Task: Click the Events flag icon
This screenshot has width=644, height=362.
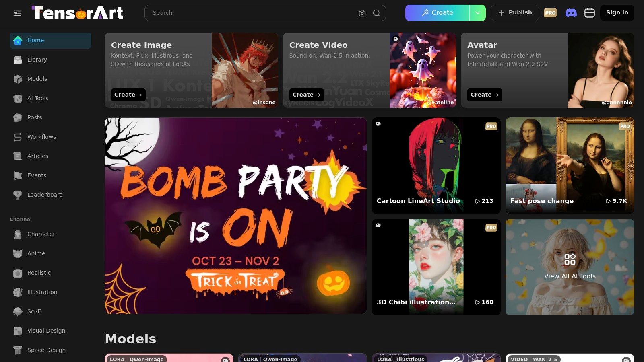Action: click(x=18, y=175)
